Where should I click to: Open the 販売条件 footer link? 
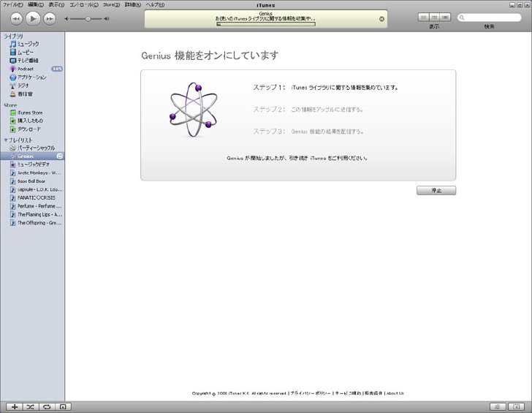373,393
